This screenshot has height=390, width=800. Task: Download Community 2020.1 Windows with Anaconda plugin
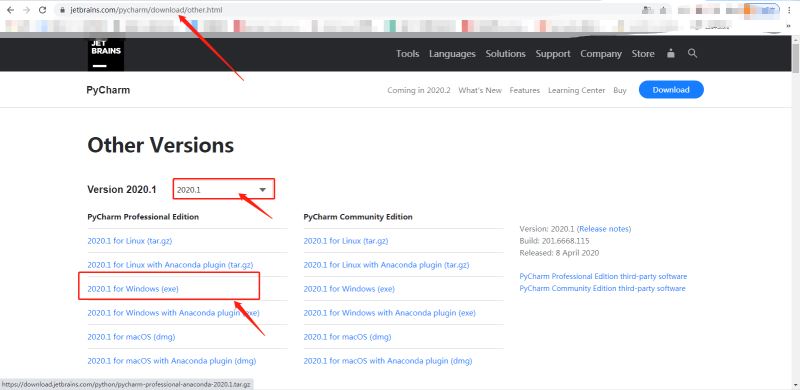389,313
